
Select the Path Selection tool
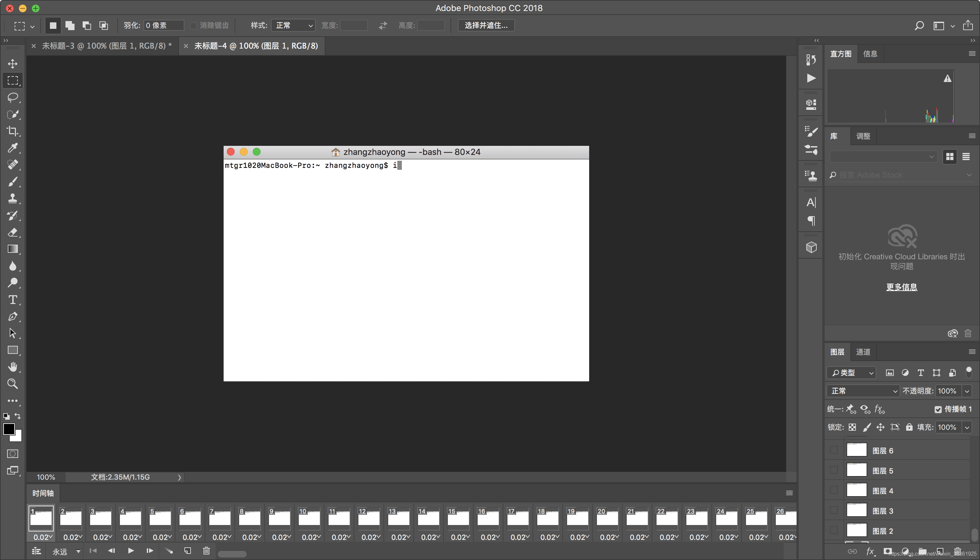click(x=13, y=333)
